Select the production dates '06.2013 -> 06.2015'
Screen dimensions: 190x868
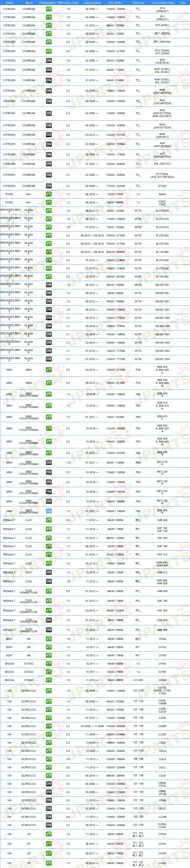(93, 252)
